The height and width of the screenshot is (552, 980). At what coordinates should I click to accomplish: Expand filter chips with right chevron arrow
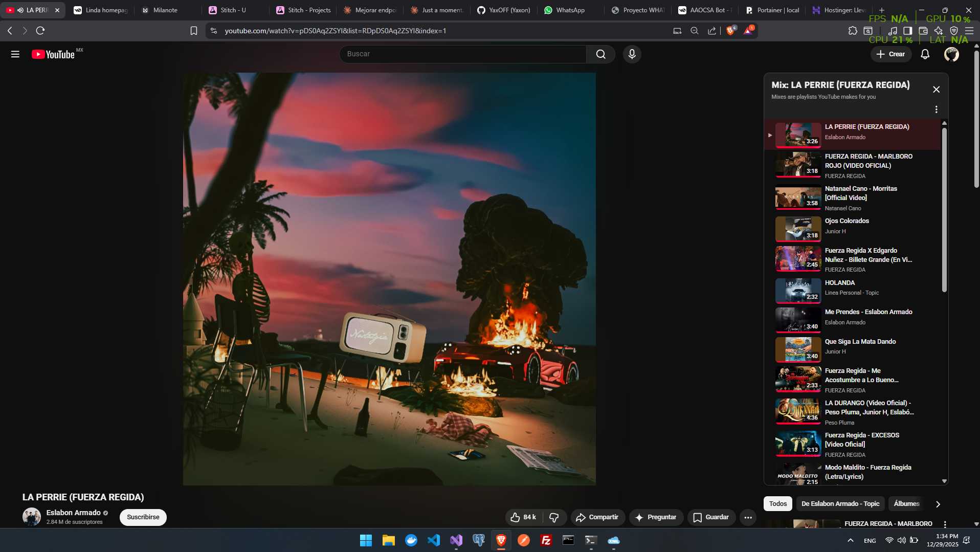click(x=938, y=504)
